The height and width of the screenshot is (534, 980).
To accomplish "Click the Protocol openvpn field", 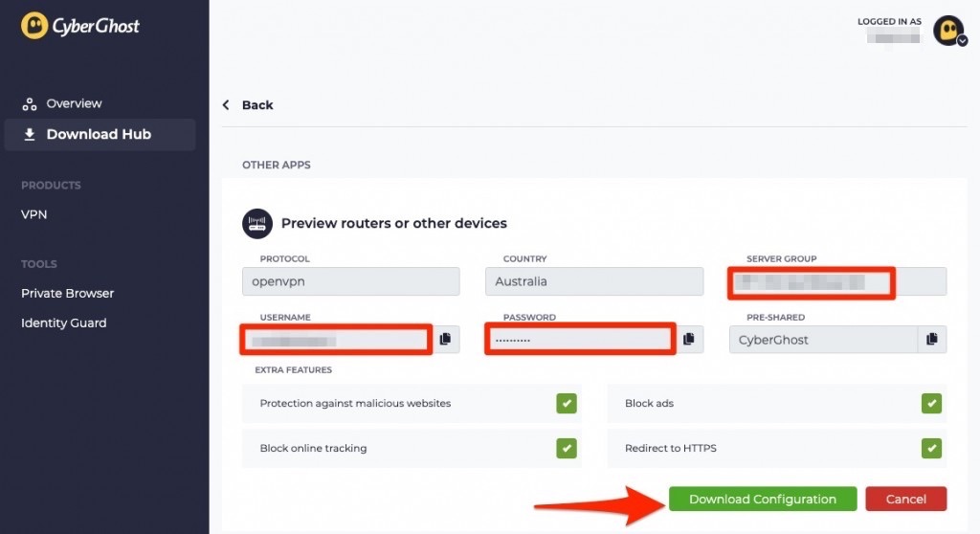I will click(350, 281).
